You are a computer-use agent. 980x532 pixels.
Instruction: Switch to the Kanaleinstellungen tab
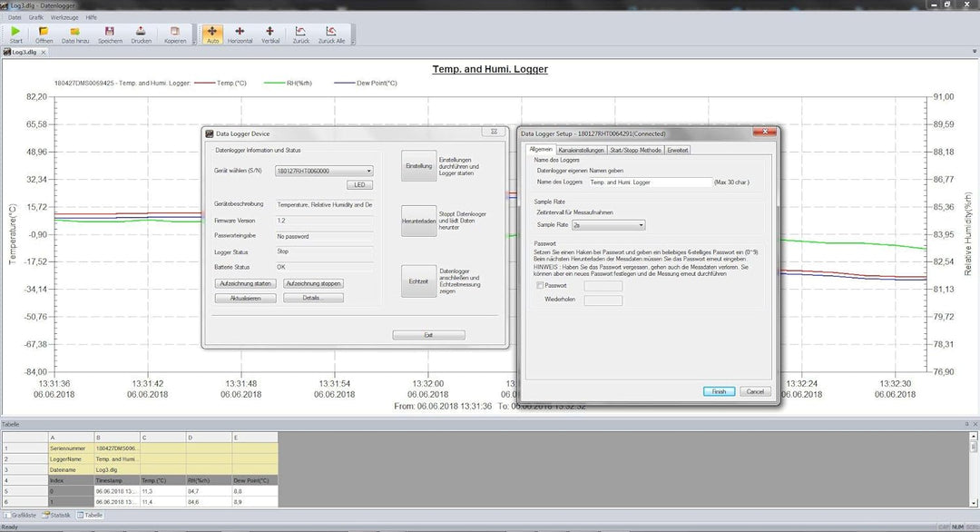tap(581, 150)
